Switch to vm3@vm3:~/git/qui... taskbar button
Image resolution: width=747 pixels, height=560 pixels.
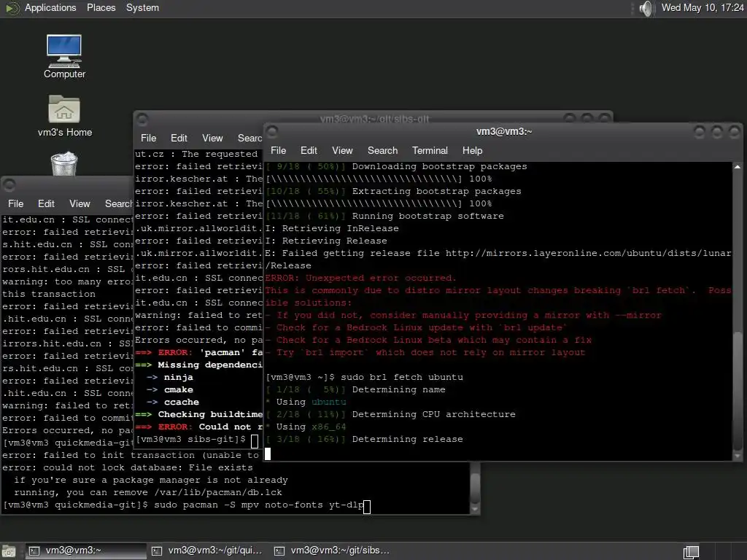[207, 551]
